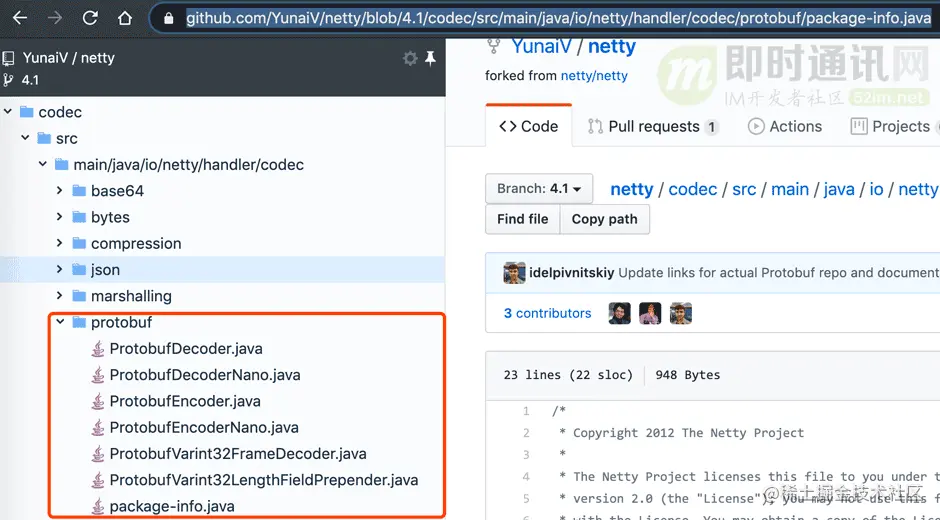This screenshot has width=940, height=520.
Task: Open the browser home page icon
Action: point(125,18)
